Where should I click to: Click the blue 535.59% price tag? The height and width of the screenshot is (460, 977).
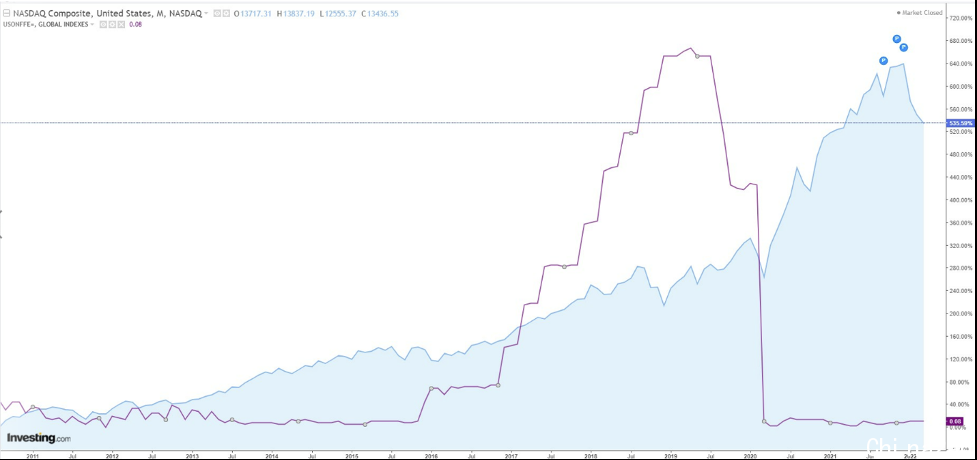pos(960,123)
